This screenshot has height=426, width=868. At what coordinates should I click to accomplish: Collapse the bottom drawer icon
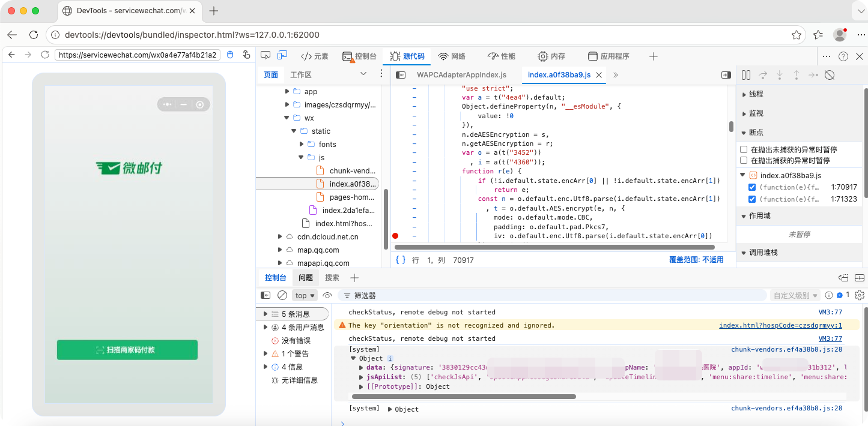click(860, 278)
